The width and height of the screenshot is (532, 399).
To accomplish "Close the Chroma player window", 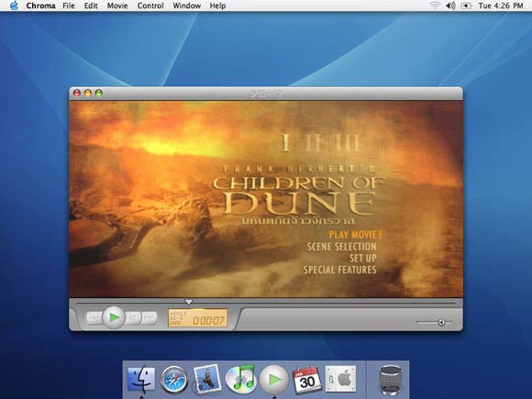I will pos(77,93).
